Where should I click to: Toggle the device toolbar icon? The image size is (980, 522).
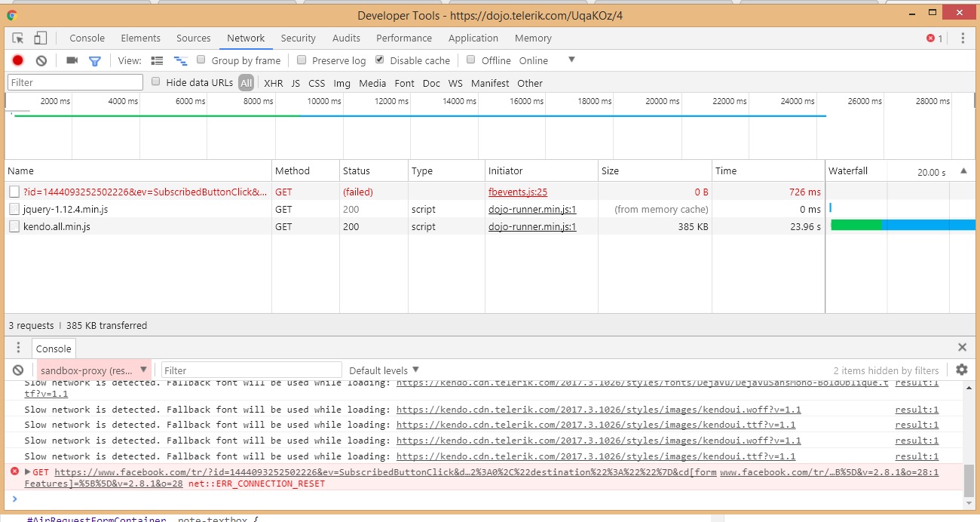[41, 38]
